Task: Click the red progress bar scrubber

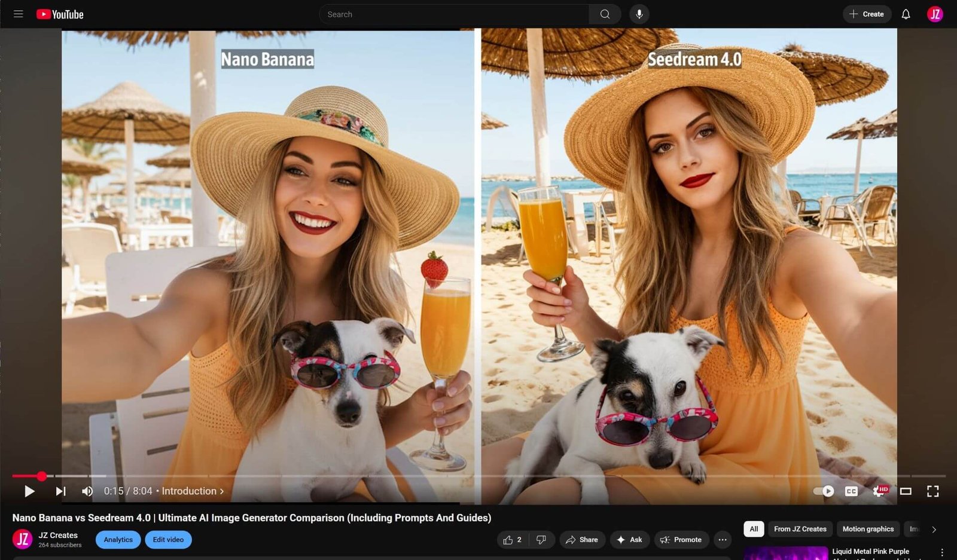Action: [41, 476]
